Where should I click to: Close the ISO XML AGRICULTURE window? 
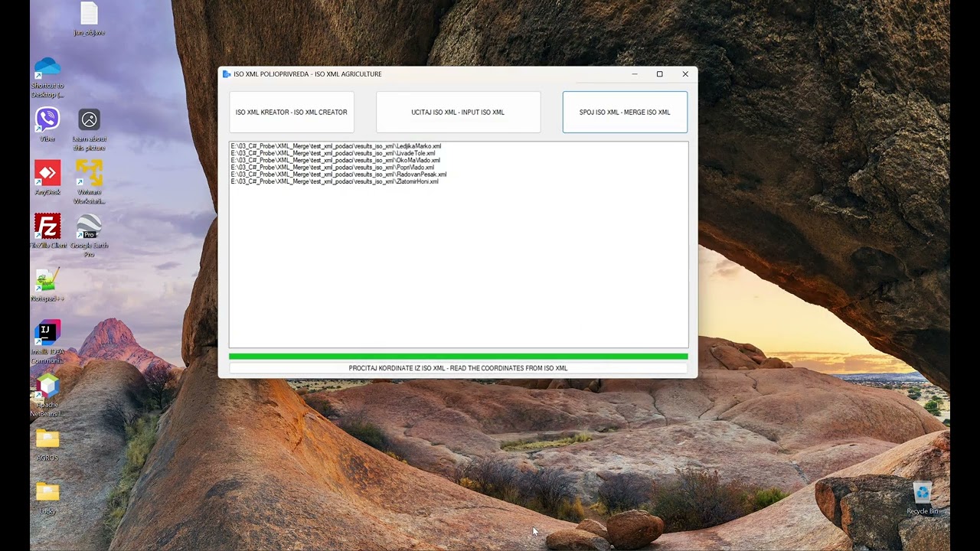[x=685, y=74]
